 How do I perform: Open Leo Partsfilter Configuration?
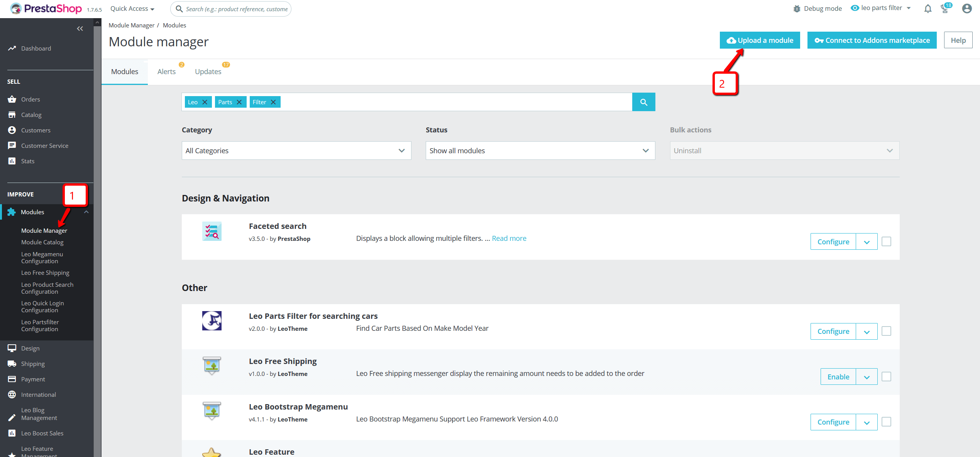pyautogui.click(x=40, y=325)
